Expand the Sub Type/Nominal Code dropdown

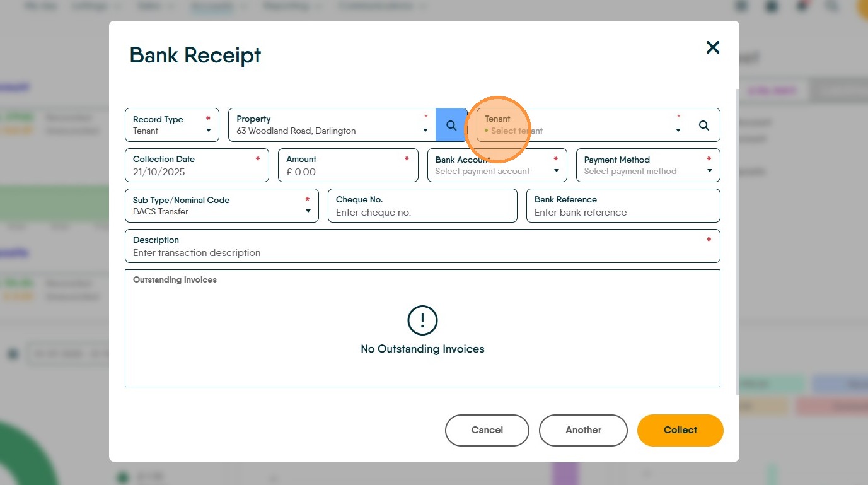point(222,206)
